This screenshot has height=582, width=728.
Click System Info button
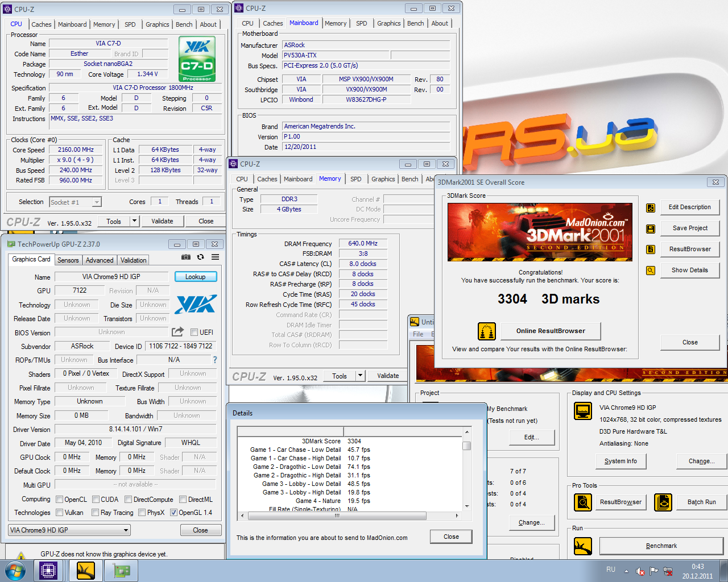[x=621, y=461]
